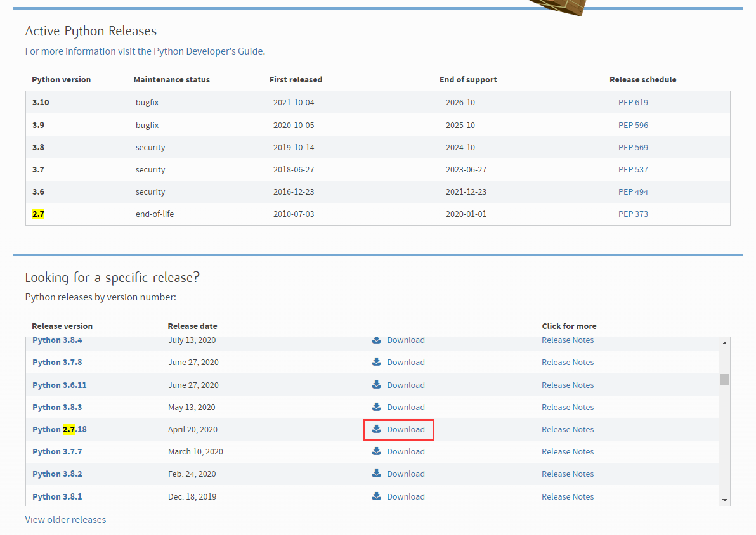This screenshot has width=756, height=535.
Task: Click download icon for Python 3.7.8
Action: 377,361
